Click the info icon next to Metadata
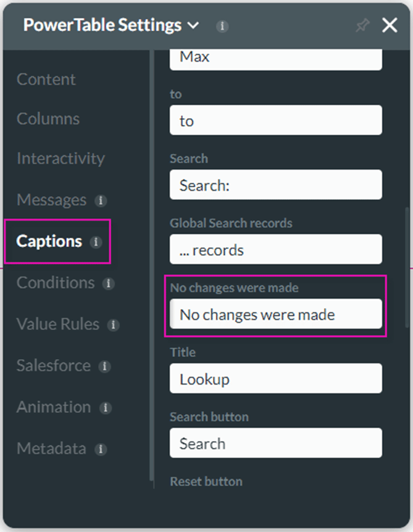Screen dimensions: 413x532 click(x=100, y=449)
